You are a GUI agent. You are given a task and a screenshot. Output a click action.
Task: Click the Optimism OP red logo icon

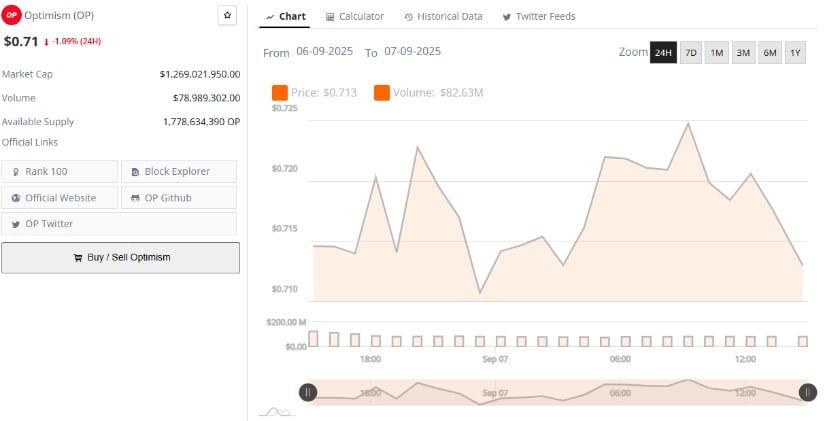pos(12,15)
